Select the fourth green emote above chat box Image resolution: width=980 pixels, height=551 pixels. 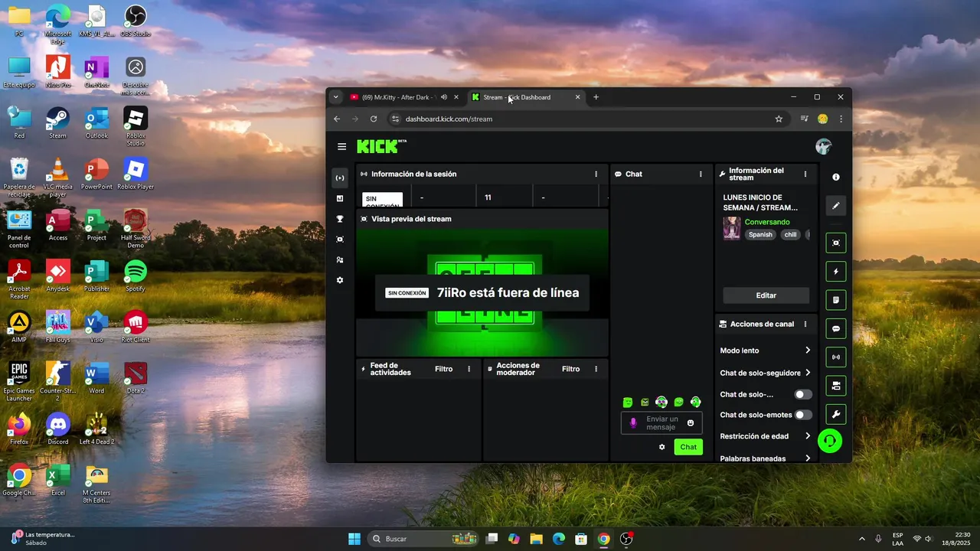(678, 403)
